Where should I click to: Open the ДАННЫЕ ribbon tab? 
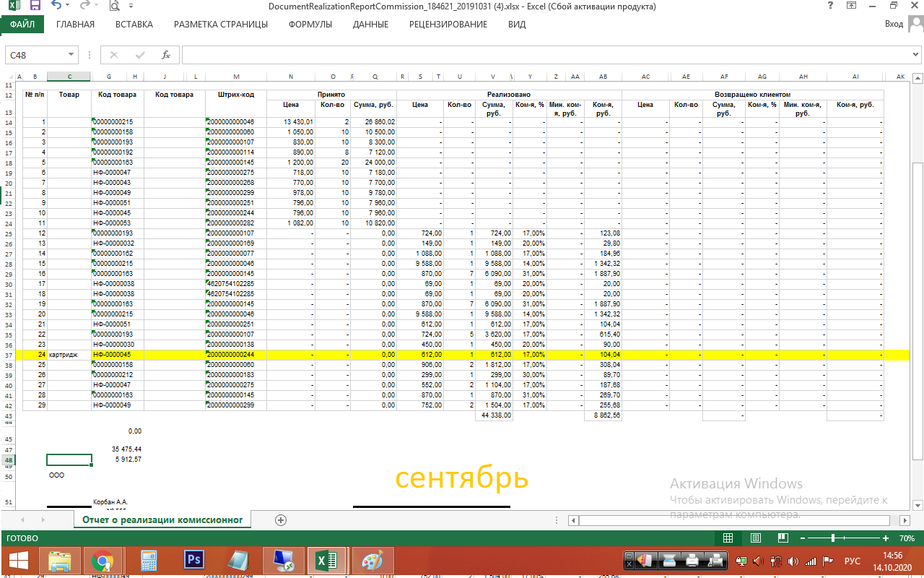[370, 24]
